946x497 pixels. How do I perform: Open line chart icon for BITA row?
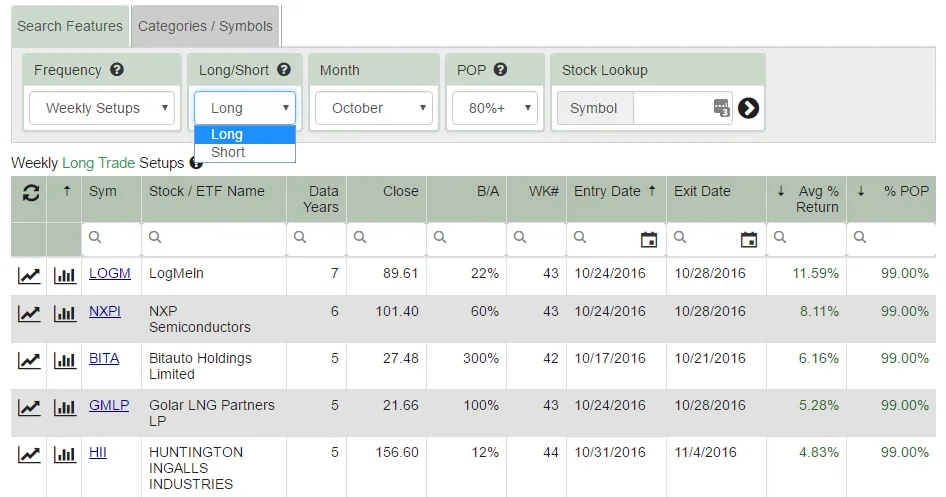[29, 360]
